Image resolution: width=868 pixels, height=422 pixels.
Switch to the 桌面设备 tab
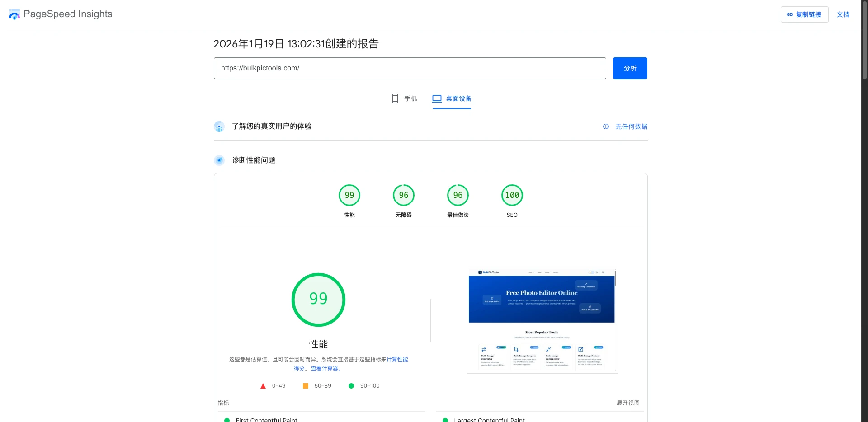pos(451,98)
